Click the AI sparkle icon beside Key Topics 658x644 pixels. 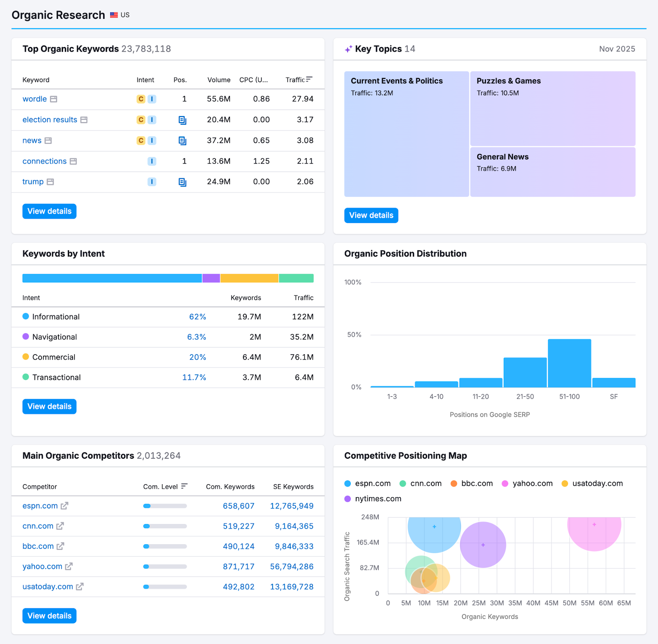tap(348, 49)
